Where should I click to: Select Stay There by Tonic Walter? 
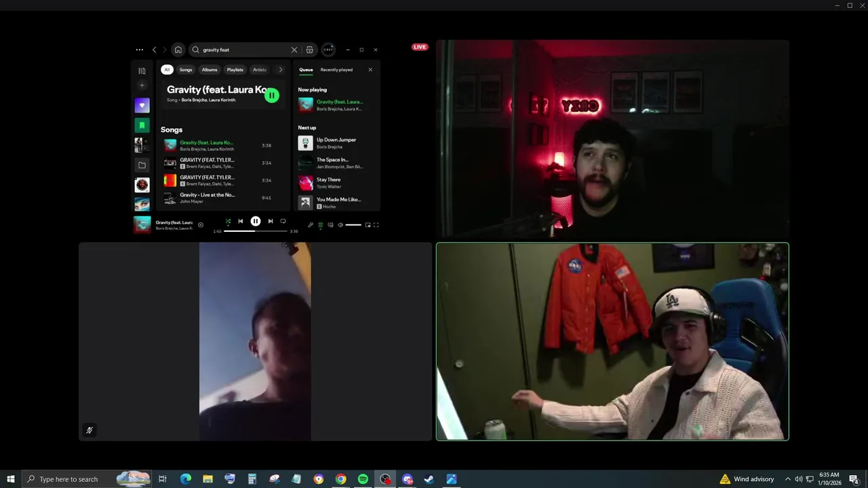click(x=336, y=183)
